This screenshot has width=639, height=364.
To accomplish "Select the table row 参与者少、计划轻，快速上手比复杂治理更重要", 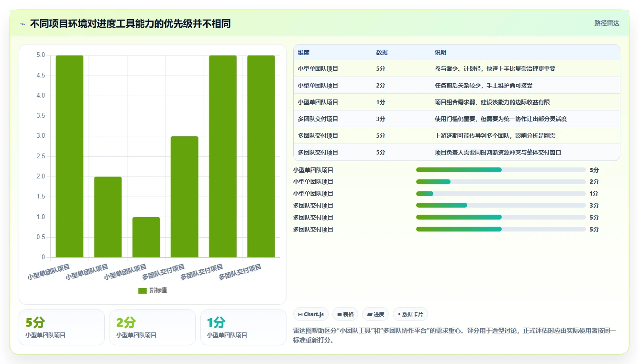I will coord(457,68).
